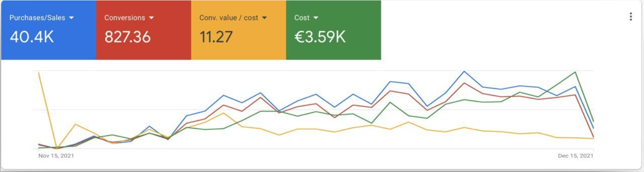Select the 11.27 conv. value figure
The width and height of the screenshot is (644, 172).
(216, 38)
